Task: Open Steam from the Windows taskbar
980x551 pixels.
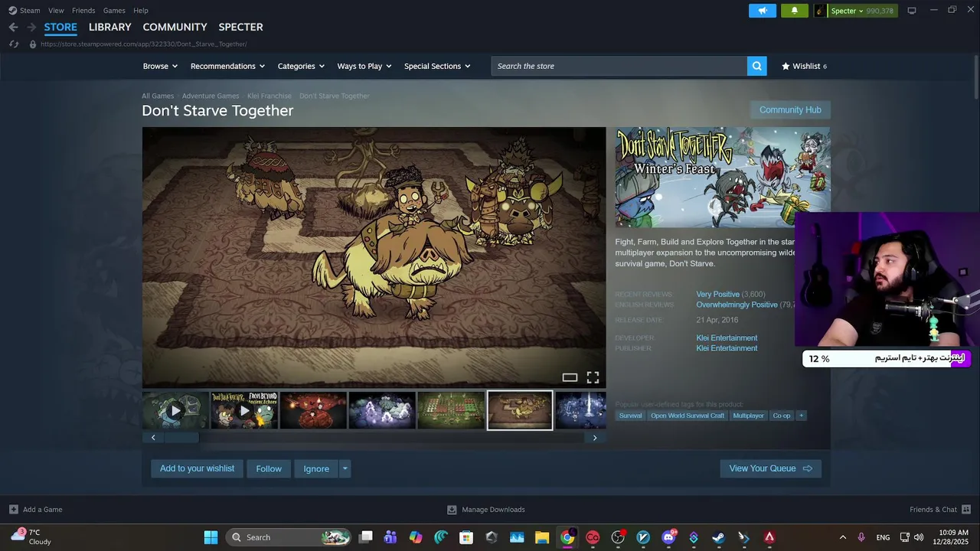Action: (718, 537)
